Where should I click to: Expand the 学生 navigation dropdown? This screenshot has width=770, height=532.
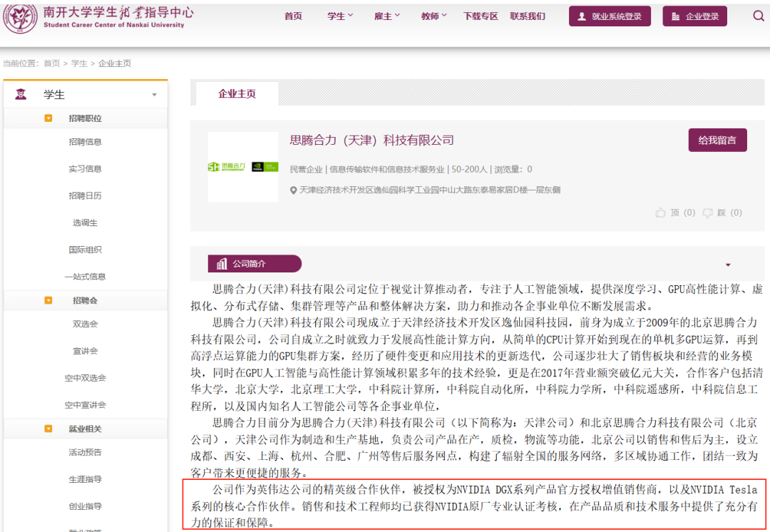[x=340, y=16]
